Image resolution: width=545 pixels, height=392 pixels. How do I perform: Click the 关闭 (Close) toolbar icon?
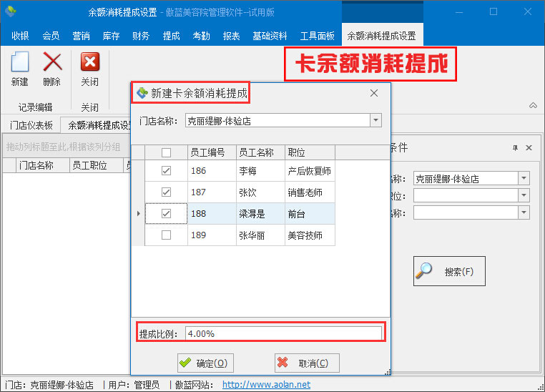(89, 69)
